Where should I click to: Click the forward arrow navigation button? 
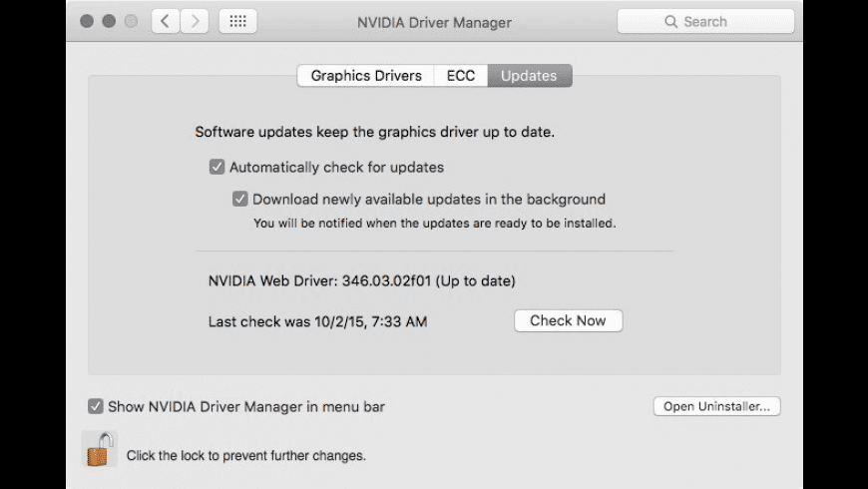click(195, 21)
